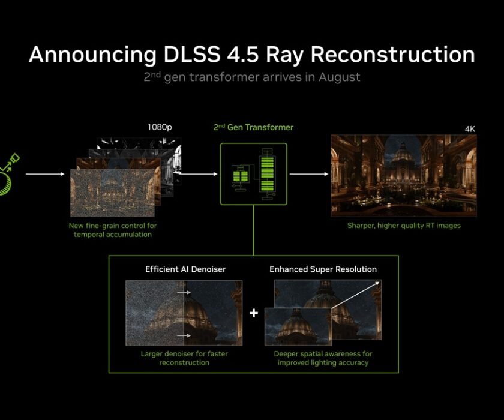
Task: Click the '1080p' label
Action: 160,127
